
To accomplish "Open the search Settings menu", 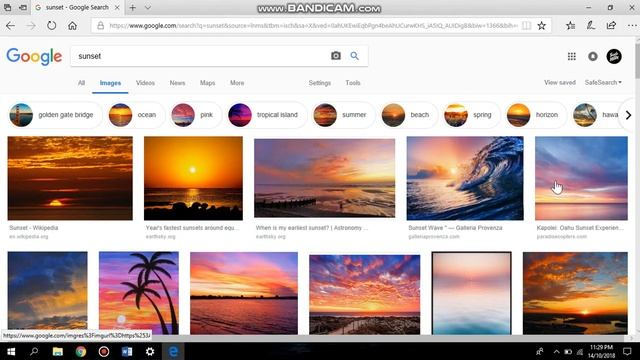I will 320,83.
